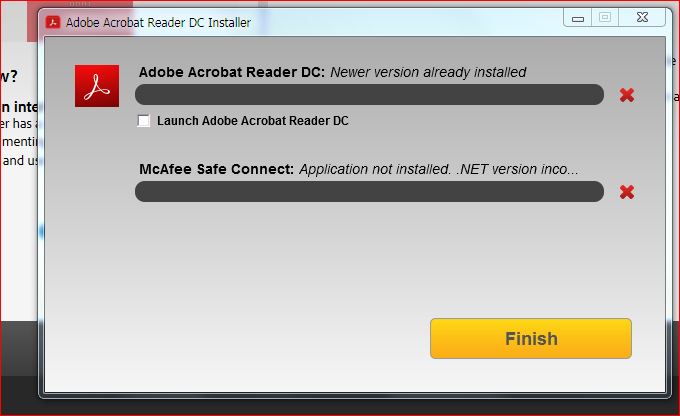Click the truncated ".NET version inco..." message

point(517,169)
